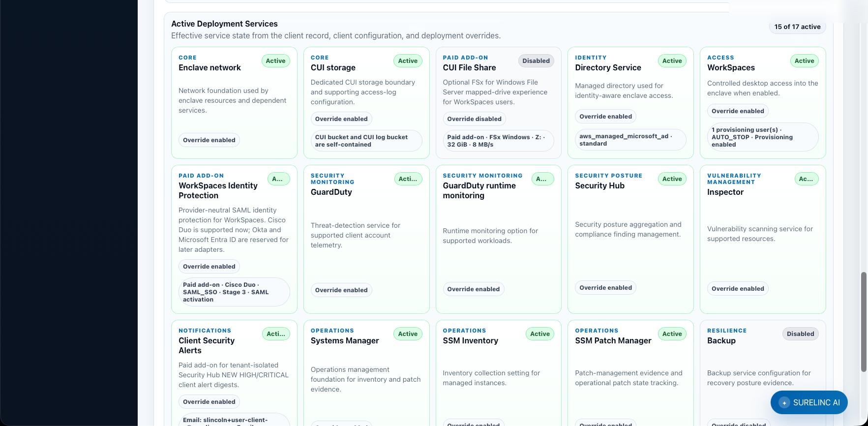Click the 'Active Deployment Services' heading
868x426 pixels.
[224, 24]
